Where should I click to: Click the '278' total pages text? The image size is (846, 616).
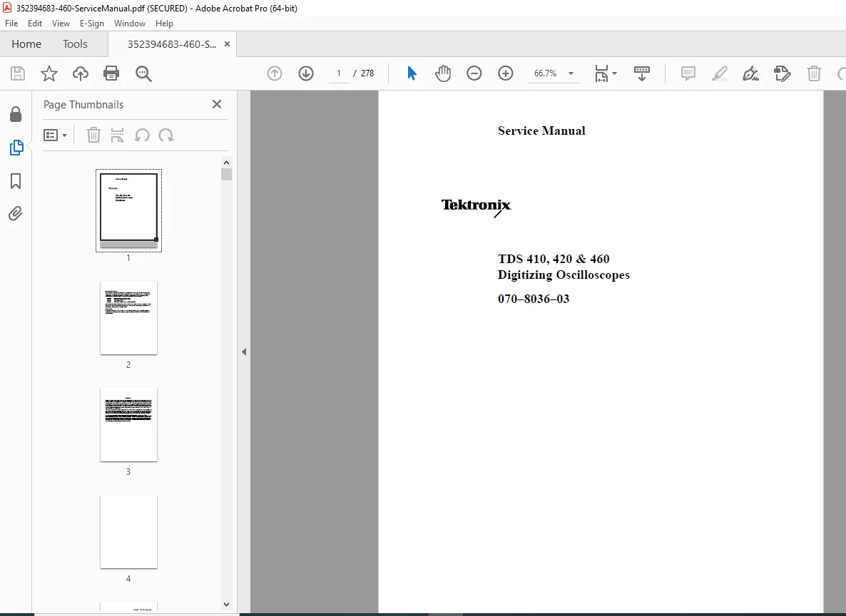367,73
